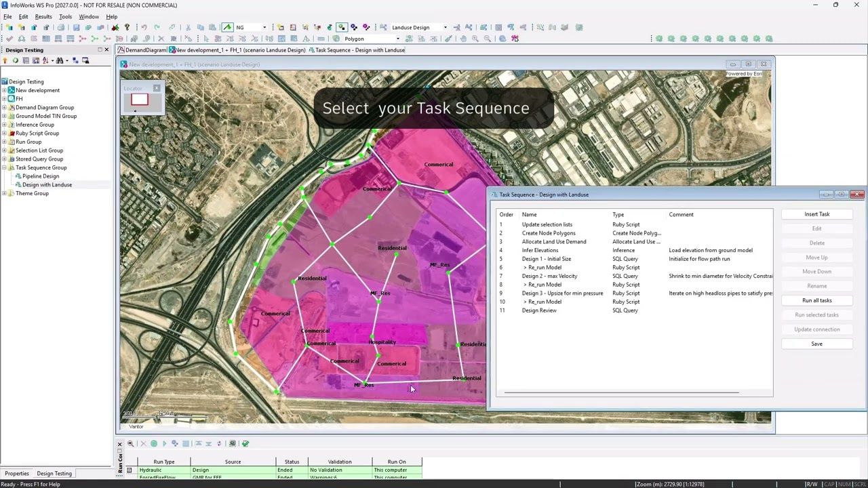Screen dimensions: 868x488
Task: Open the Landuse Design scenario dropdown
Action: pyautogui.click(x=445, y=28)
